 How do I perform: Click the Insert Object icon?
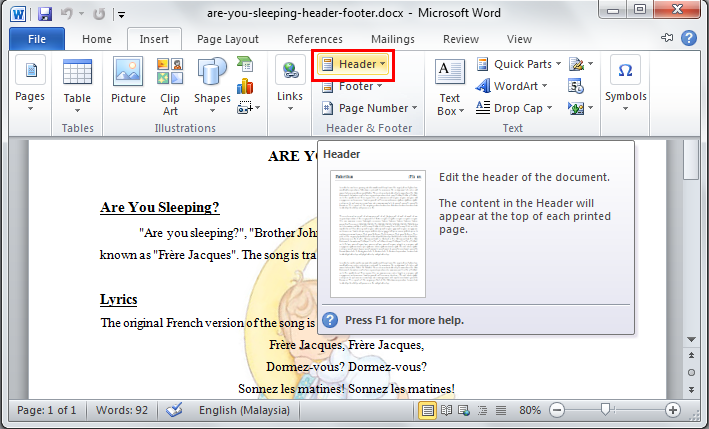pyautogui.click(x=576, y=108)
